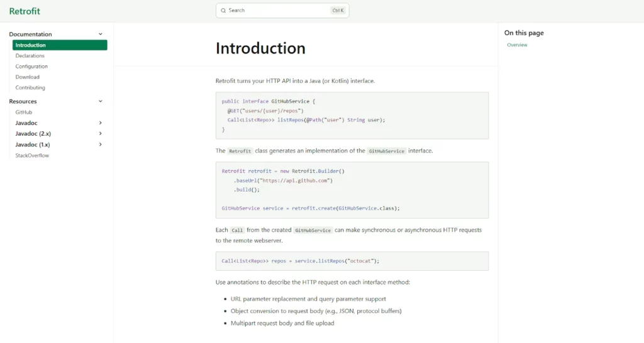The height and width of the screenshot is (343, 644).
Task: Visit the StackOverflow sidebar link
Action: (x=32, y=155)
